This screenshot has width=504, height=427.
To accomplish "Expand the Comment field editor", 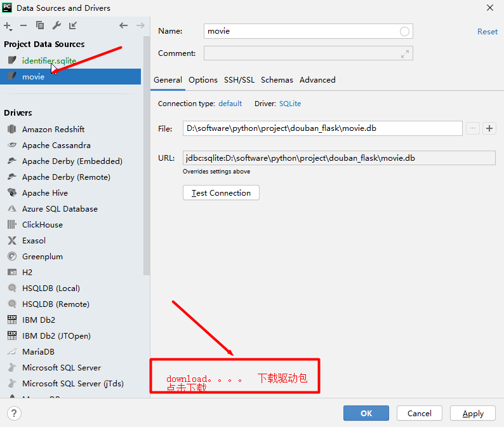I will (405, 54).
